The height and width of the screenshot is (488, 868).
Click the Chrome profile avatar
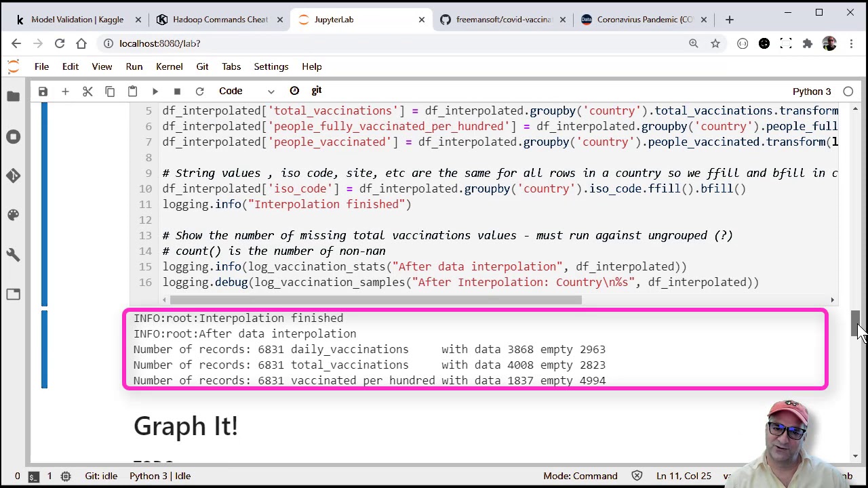coord(829,43)
